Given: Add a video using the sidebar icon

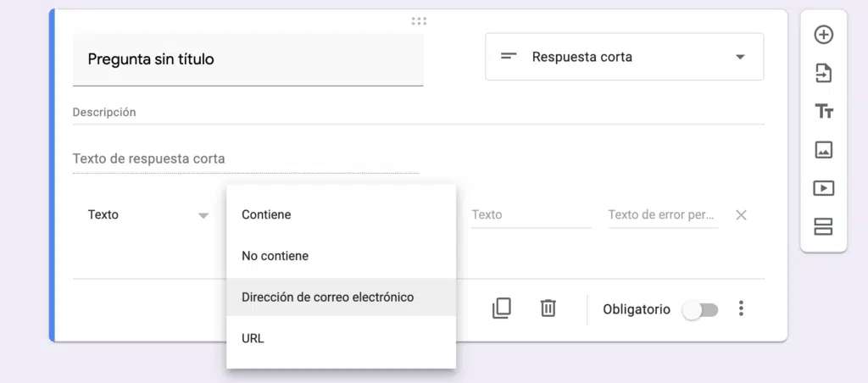Looking at the screenshot, I should (823, 188).
